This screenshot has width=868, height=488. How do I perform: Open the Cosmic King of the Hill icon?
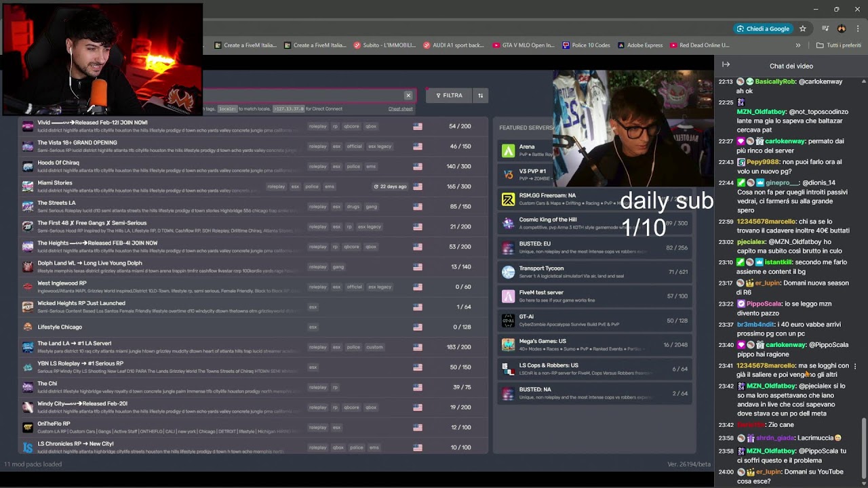click(x=508, y=223)
